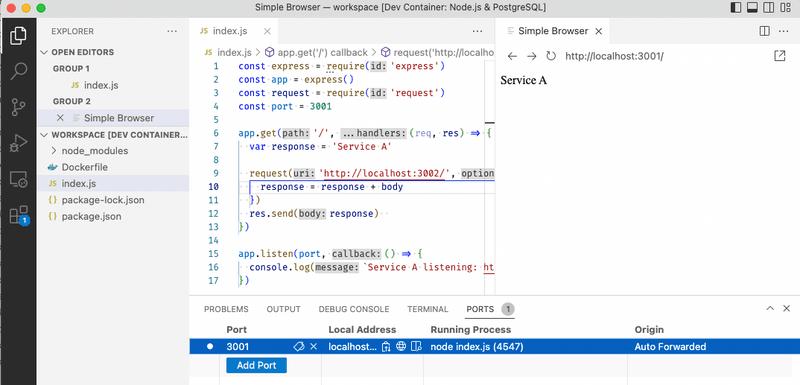
Task: Click the 'Service A' page text
Action: click(523, 80)
